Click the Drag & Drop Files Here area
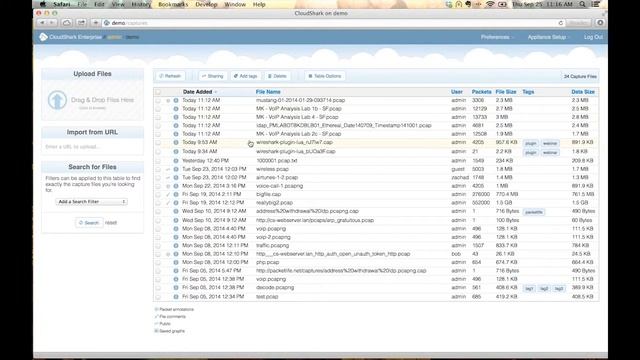640x360 pixels. [x=93, y=100]
